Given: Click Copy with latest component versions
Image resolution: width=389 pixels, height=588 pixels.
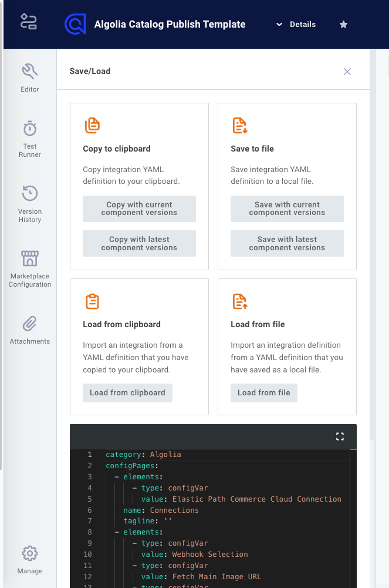Looking at the screenshot, I should click(139, 243).
